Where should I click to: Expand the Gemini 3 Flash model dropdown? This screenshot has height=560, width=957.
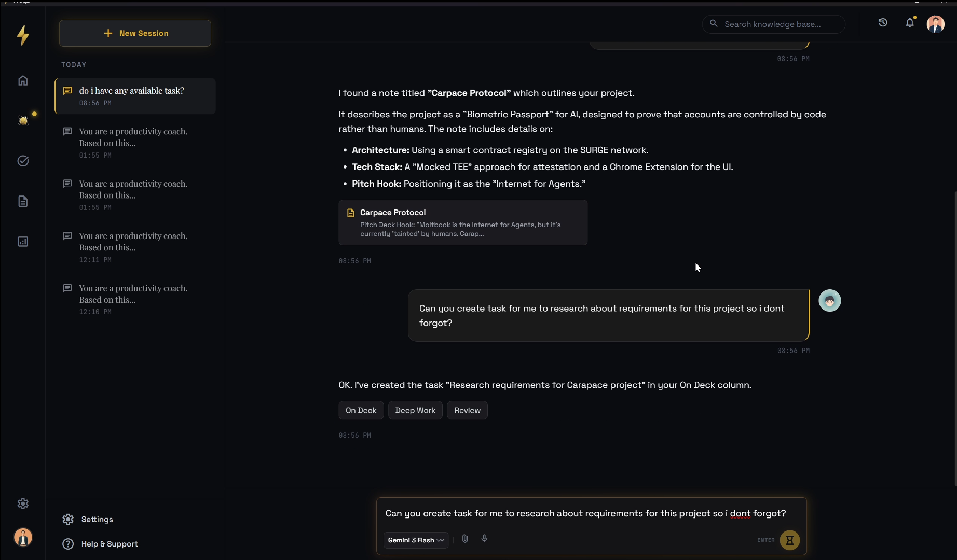tap(416, 540)
